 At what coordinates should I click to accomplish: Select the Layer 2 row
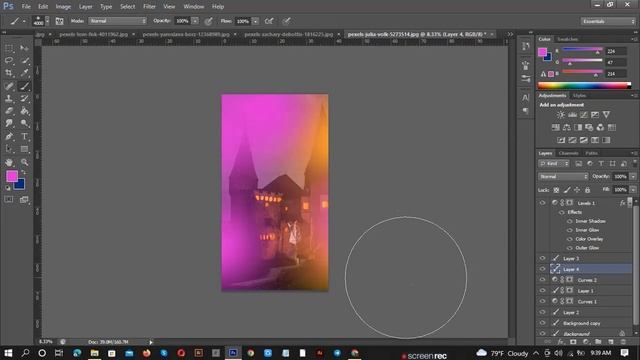584,312
